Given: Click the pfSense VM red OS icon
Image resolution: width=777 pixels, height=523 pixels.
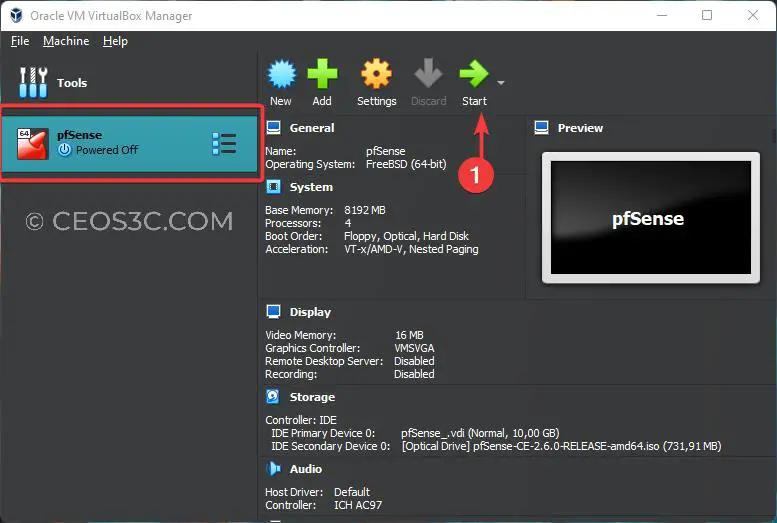Looking at the screenshot, I should pos(33,144).
